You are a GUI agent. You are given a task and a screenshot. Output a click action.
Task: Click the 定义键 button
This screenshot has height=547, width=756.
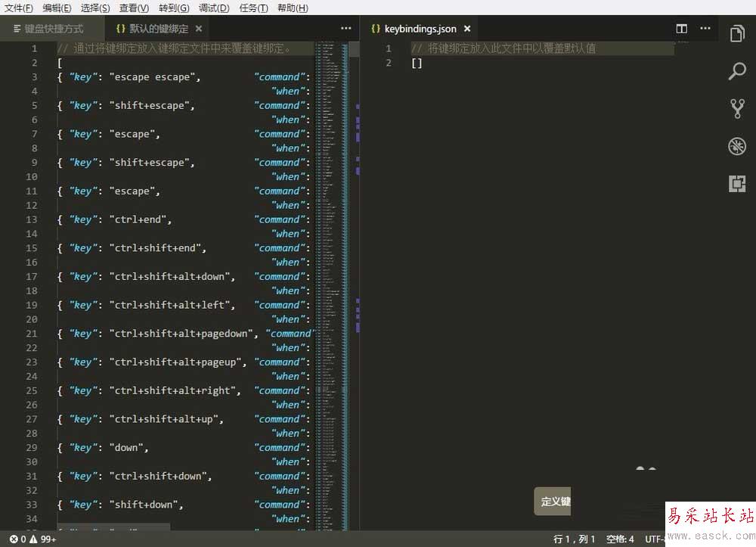pos(553,501)
